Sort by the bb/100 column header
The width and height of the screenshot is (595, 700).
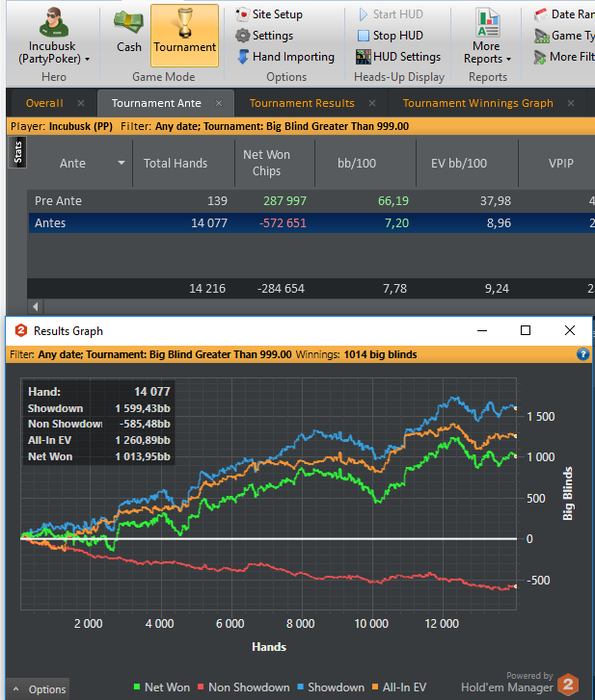(x=357, y=163)
